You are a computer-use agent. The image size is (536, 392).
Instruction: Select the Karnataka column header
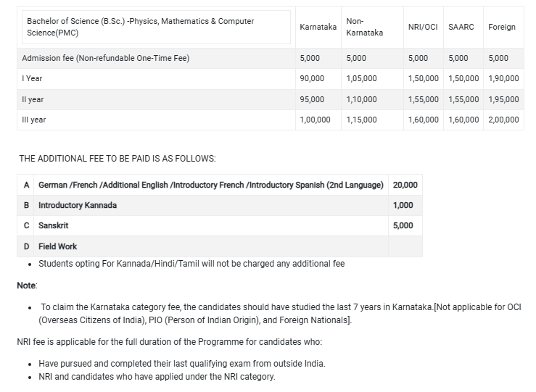[x=318, y=27]
